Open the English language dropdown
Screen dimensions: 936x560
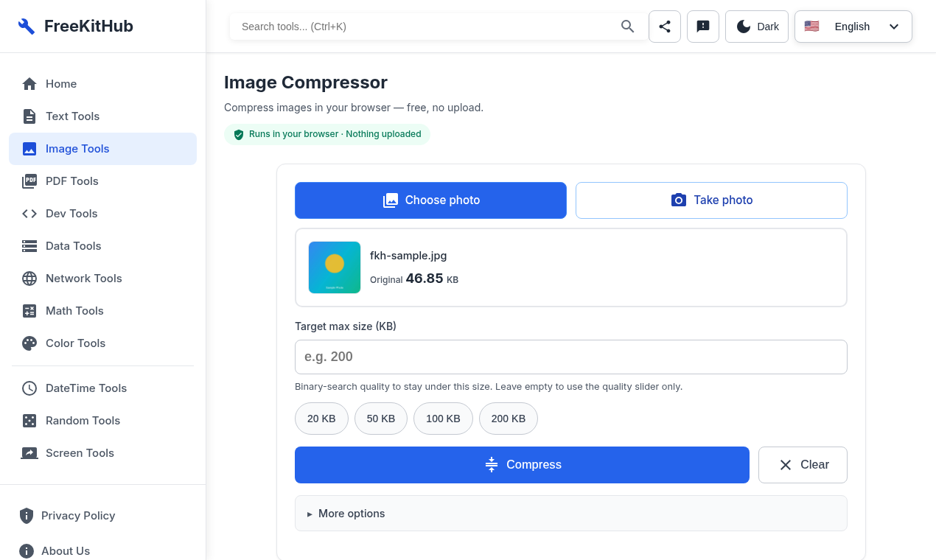point(853,27)
